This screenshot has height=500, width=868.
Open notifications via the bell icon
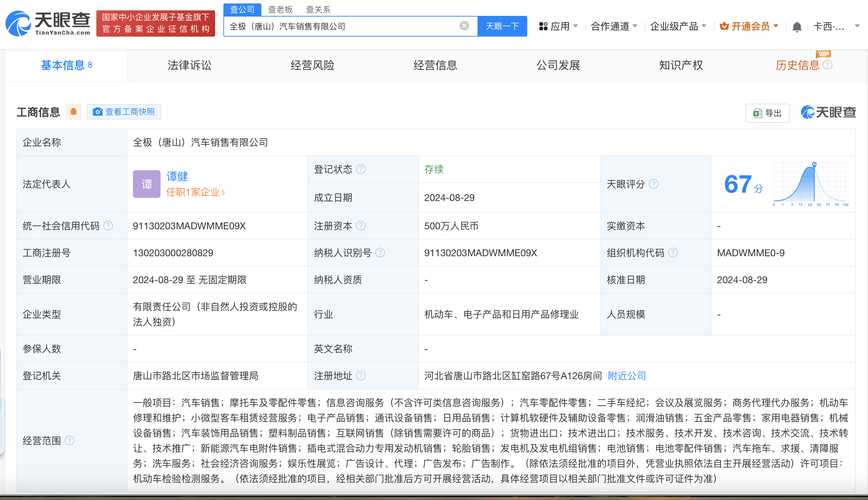pos(797,26)
